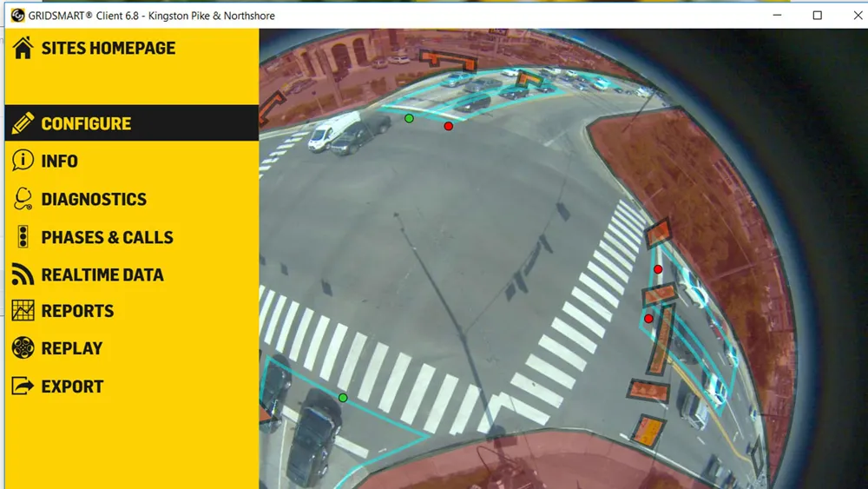Click the GRIDSMART app icon in title bar
The height and width of the screenshot is (489, 868).
[17, 16]
